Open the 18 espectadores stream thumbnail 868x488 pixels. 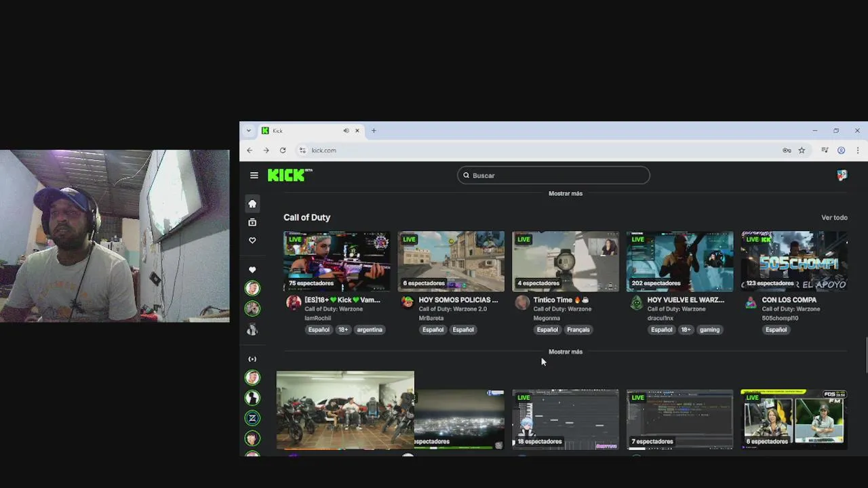[x=566, y=419]
